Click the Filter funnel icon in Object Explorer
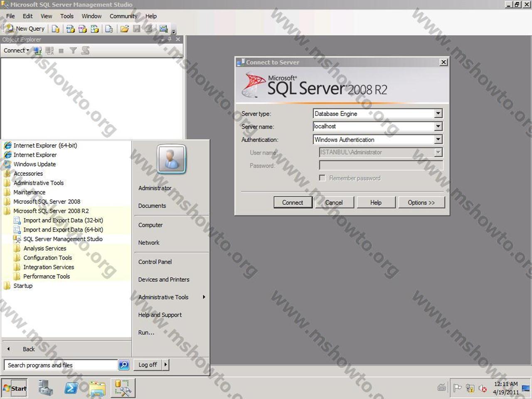Viewport: 532px width, 399px height. 73,51
